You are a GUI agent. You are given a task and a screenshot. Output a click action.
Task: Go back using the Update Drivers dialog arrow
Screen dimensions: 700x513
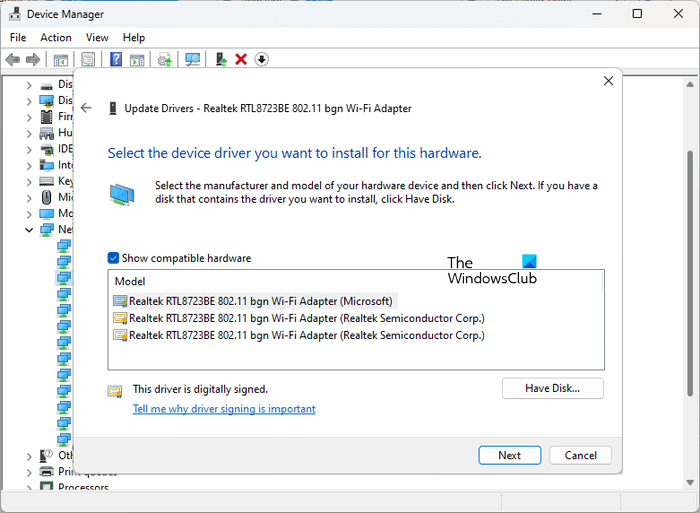click(x=86, y=108)
